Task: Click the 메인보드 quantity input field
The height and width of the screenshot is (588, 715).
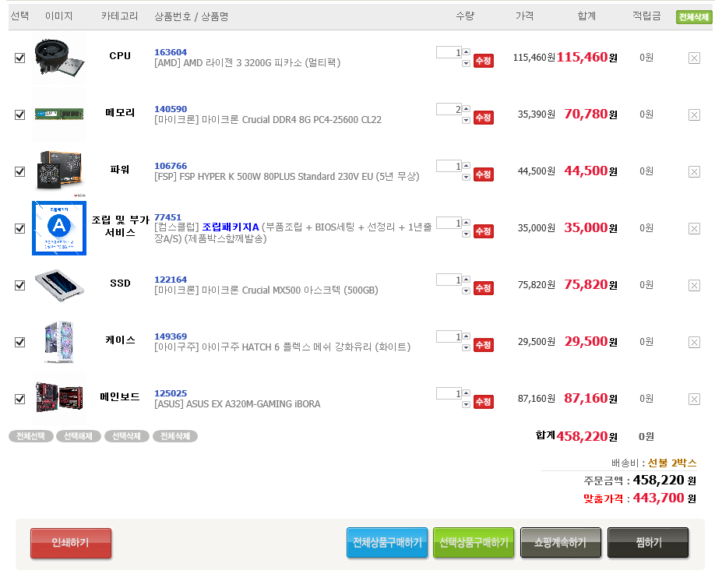Action: pyautogui.click(x=449, y=393)
